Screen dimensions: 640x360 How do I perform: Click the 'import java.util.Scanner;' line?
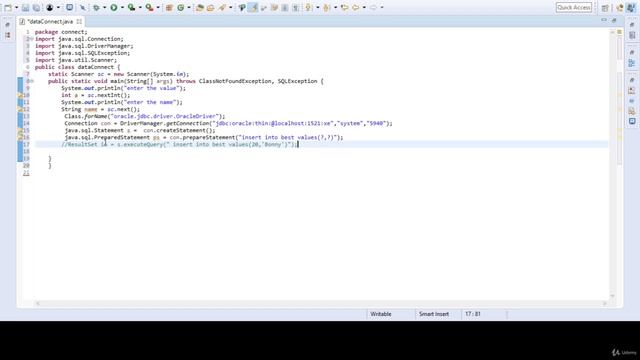tap(76, 60)
